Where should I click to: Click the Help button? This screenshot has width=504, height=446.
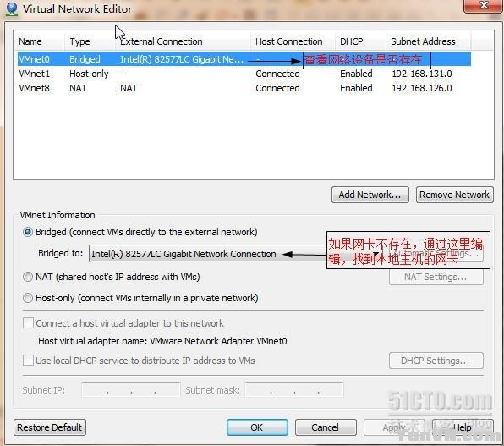coord(463,427)
